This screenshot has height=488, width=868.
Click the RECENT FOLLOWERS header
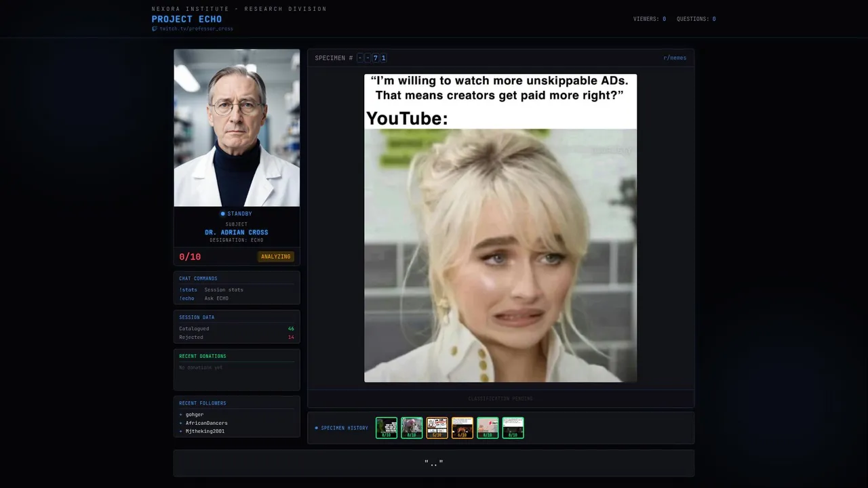[203, 403]
